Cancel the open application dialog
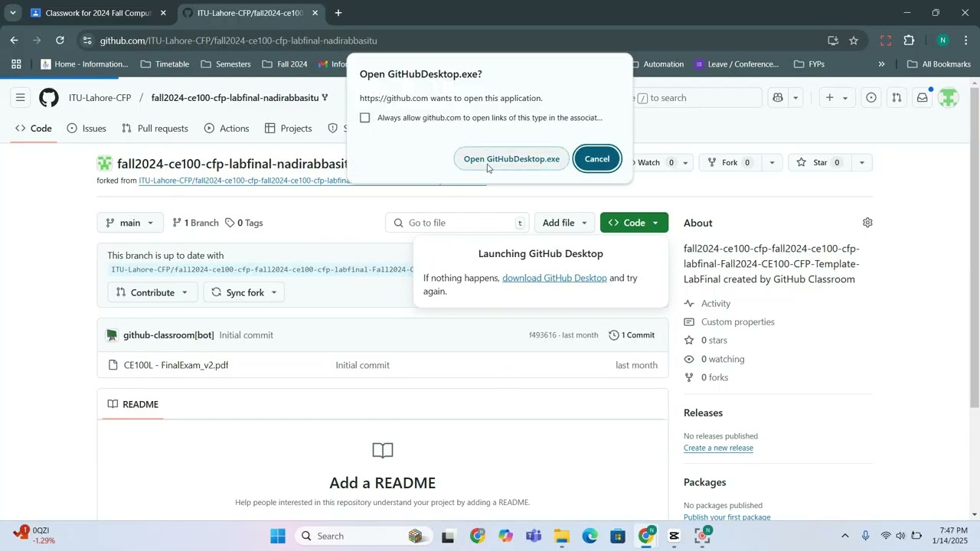This screenshot has width=980, height=551. pyautogui.click(x=597, y=159)
